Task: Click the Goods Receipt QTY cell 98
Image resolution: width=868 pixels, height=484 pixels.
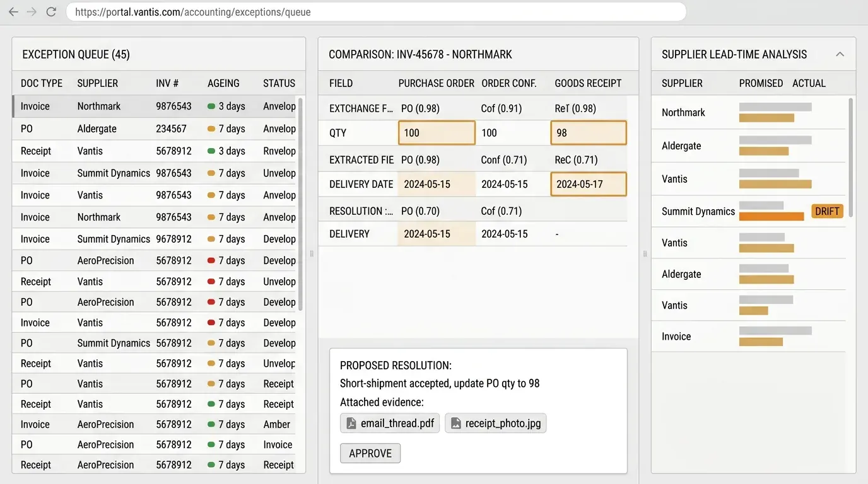Action: click(589, 133)
